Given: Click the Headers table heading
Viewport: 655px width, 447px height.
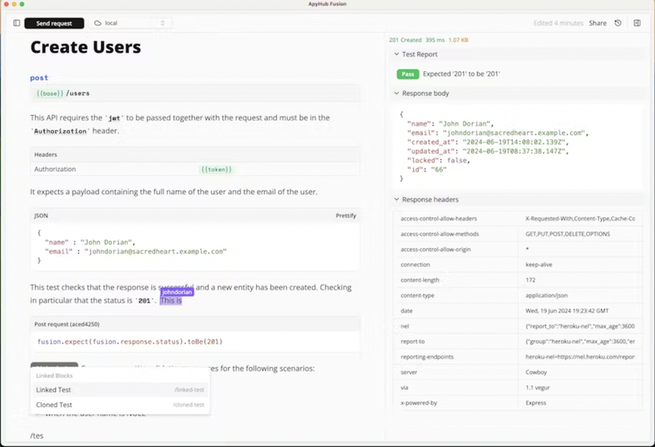Looking at the screenshot, I should [46, 155].
